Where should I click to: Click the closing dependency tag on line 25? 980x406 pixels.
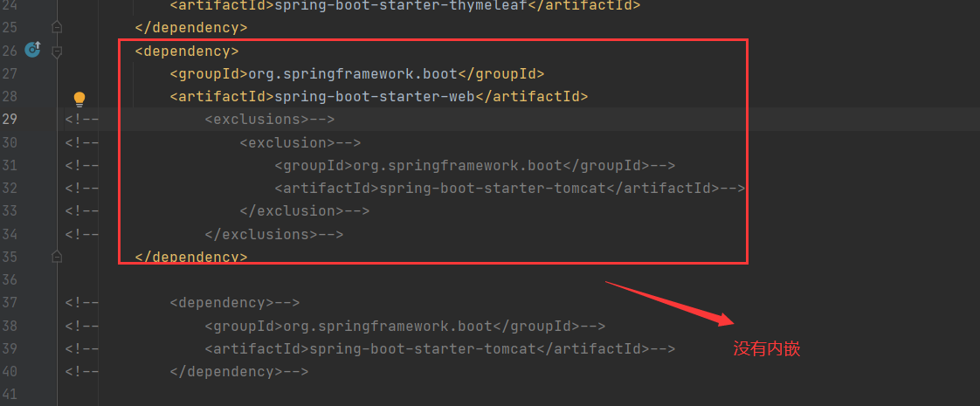click(191, 28)
